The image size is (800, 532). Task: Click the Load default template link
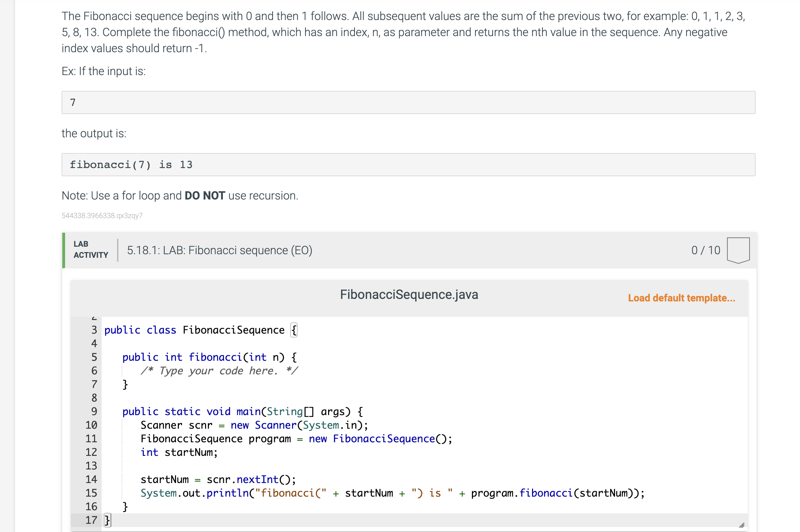pos(681,298)
